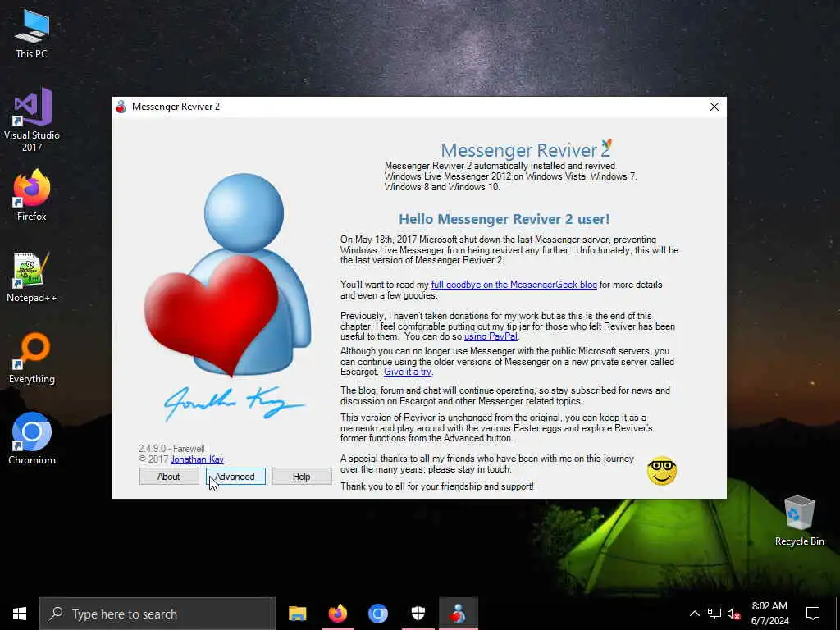Image resolution: width=840 pixels, height=630 pixels.
Task: Click the '2.4.9.0 - Farewell' version text
Action: pyautogui.click(x=171, y=449)
